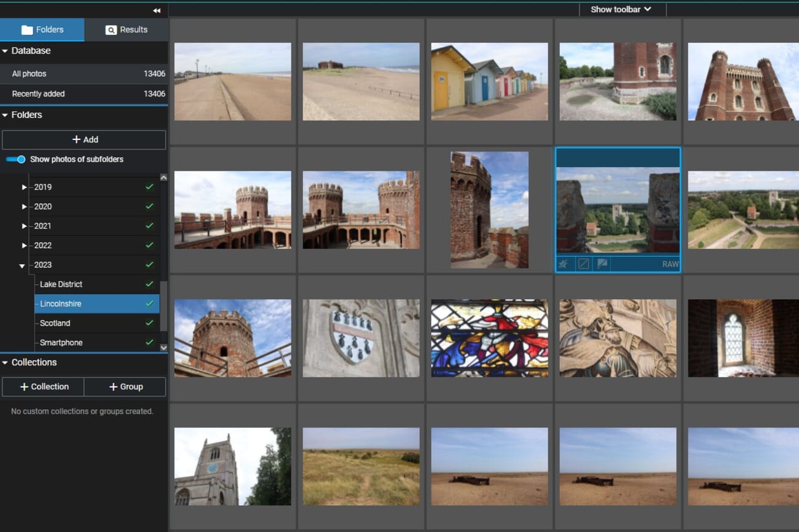Image resolution: width=799 pixels, height=532 pixels.
Task: Click the RAW badge on the selected photo
Action: 670,264
